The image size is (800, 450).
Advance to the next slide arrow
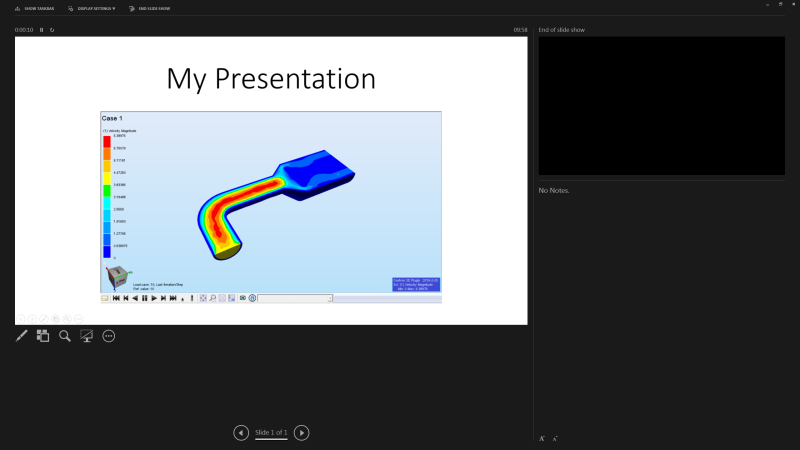302,433
